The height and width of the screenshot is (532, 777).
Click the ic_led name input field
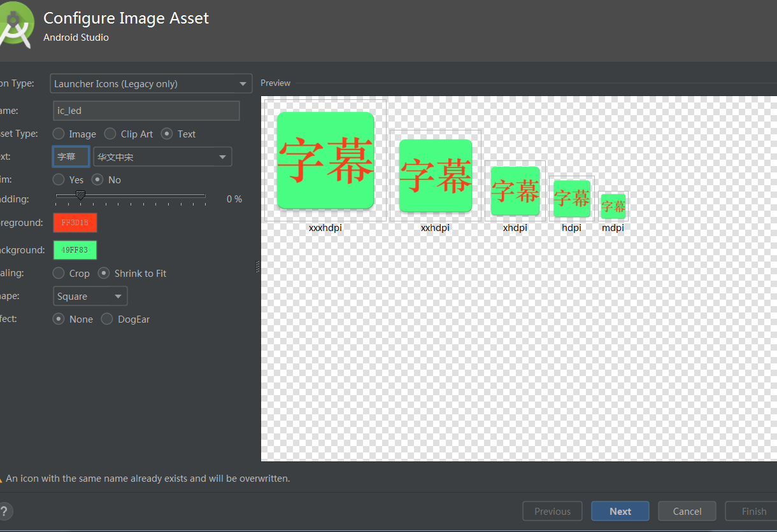[146, 110]
